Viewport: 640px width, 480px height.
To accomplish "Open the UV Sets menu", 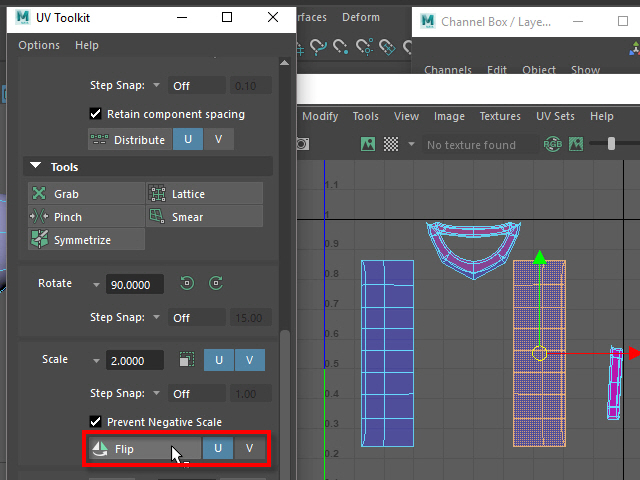I will click(555, 116).
